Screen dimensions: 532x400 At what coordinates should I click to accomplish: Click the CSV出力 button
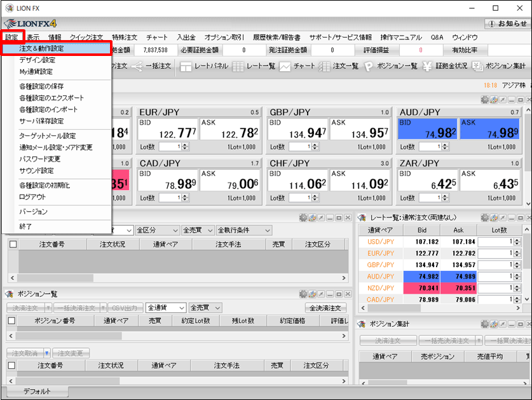125,308
